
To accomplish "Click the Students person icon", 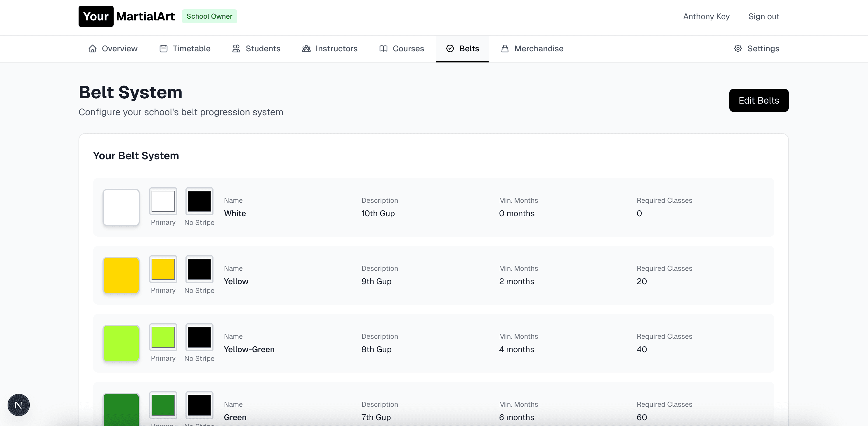I will click(236, 48).
